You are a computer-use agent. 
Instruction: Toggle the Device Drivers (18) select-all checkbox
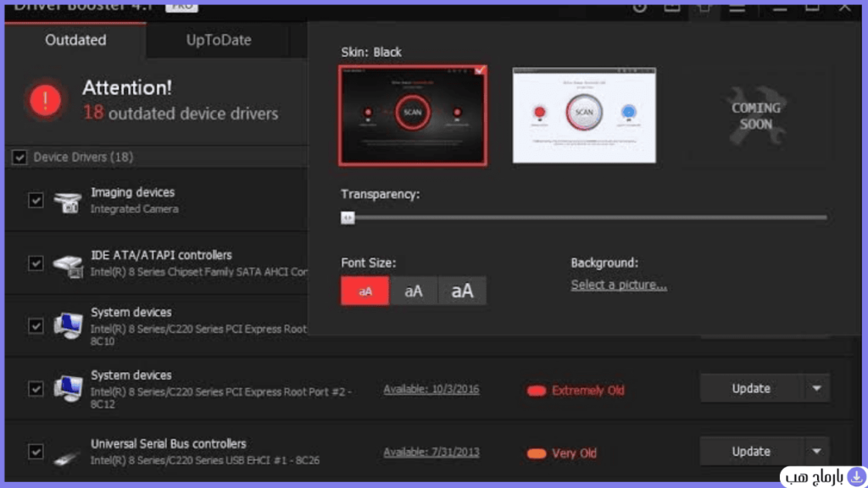click(19, 157)
